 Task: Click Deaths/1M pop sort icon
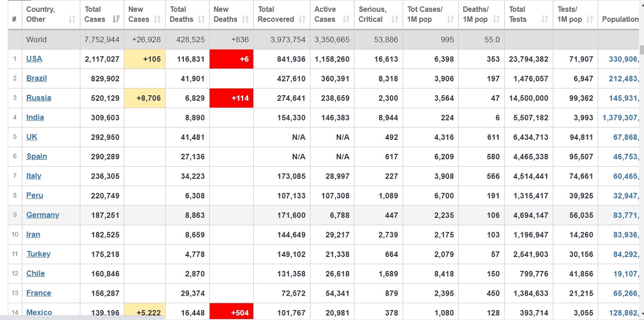coord(496,19)
